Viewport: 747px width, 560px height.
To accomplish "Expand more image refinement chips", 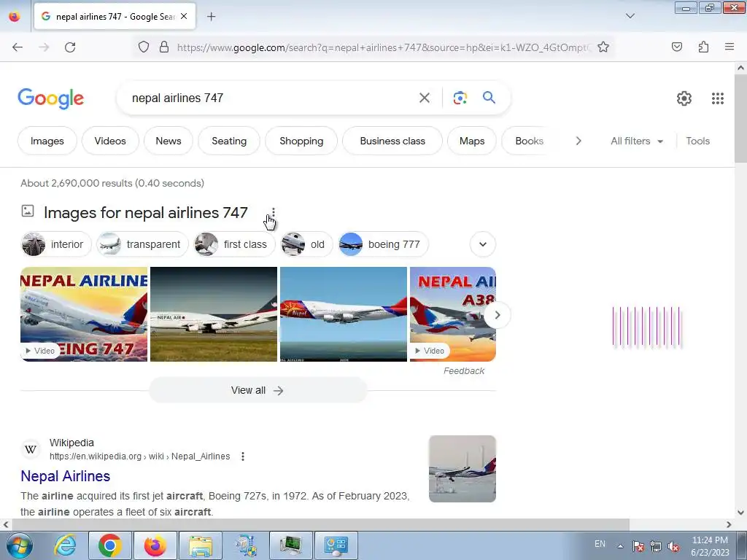I will 483,244.
